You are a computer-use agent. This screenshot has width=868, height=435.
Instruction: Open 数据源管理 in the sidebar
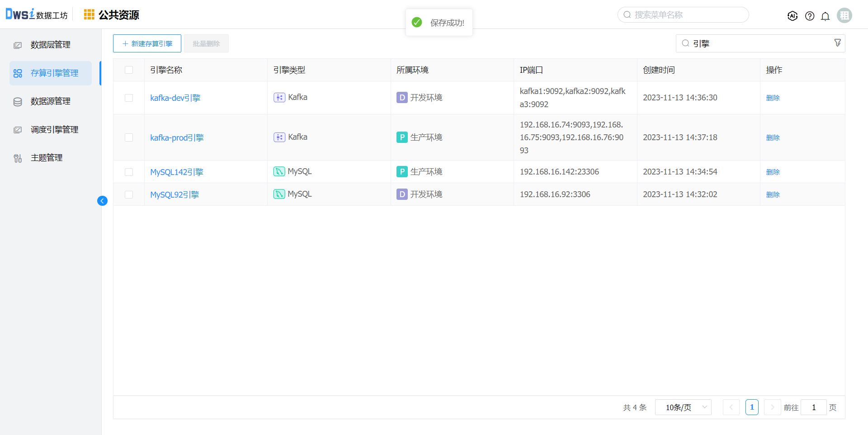50,101
